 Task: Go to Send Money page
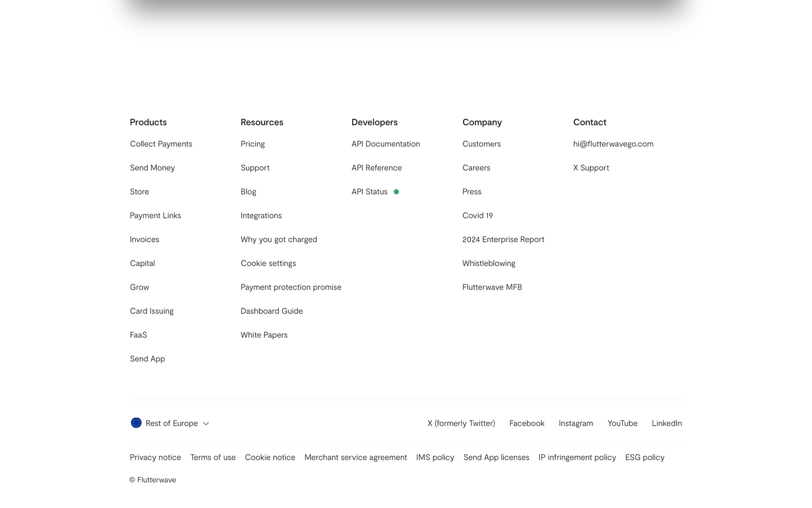pyautogui.click(x=152, y=168)
